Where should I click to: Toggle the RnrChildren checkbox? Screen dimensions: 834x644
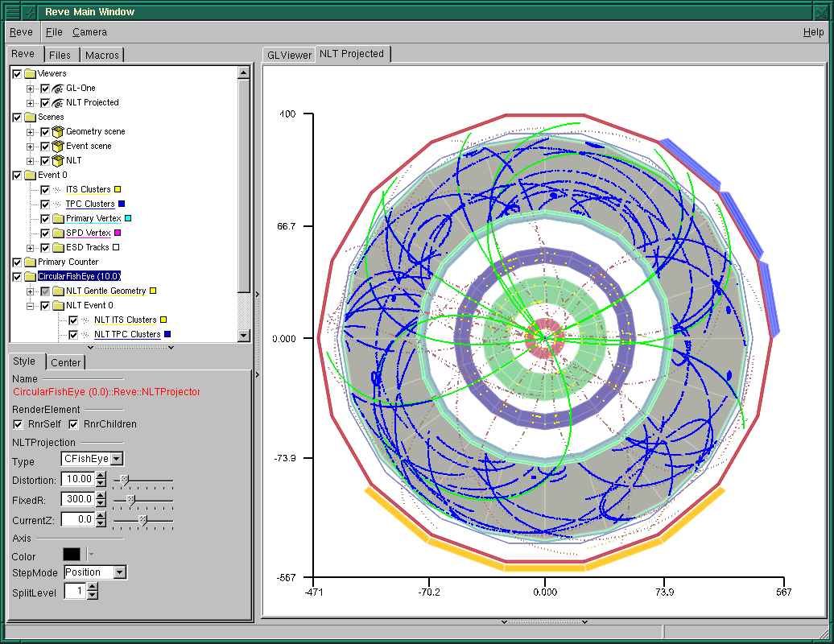pos(72,423)
